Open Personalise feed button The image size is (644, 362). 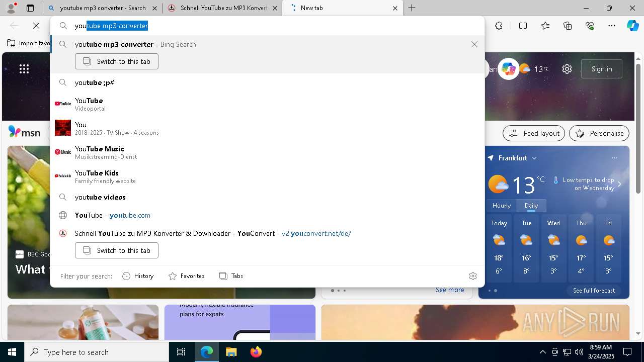point(599,133)
